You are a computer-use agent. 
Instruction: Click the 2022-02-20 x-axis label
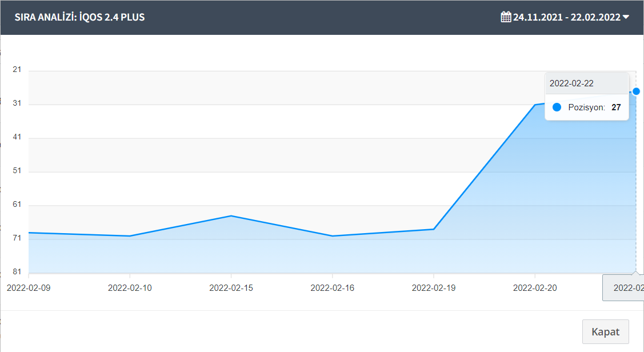click(535, 288)
